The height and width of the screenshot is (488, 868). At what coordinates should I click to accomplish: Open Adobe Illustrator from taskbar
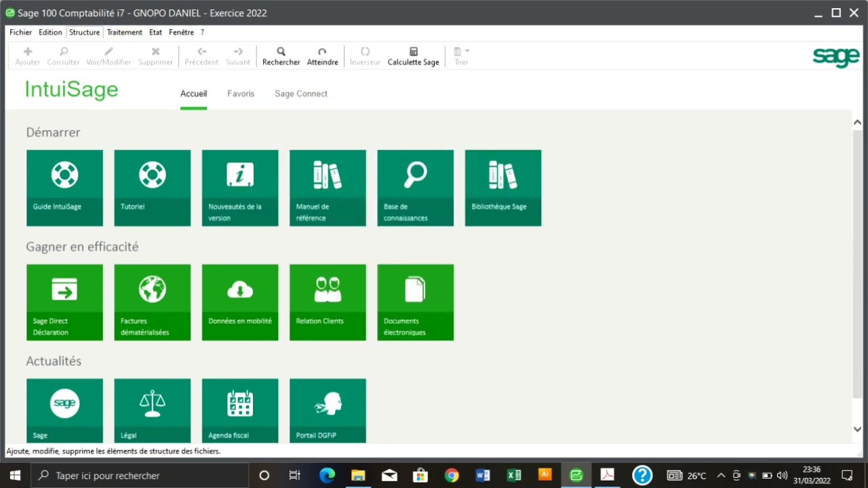coord(545,475)
